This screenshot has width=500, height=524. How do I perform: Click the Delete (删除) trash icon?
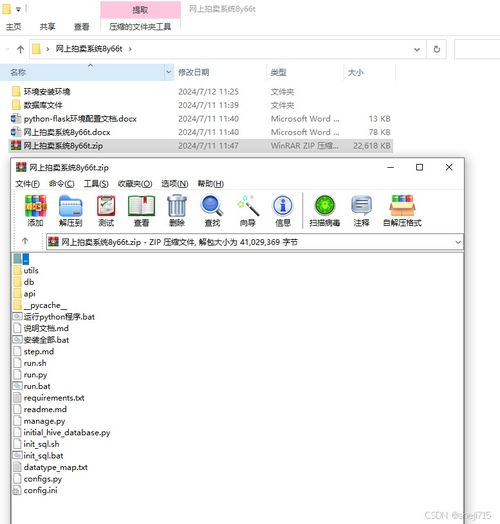click(x=177, y=211)
